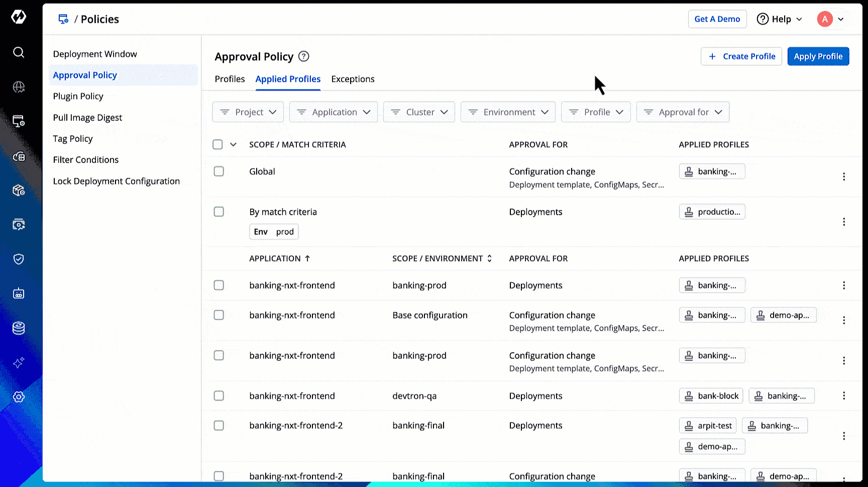868x487 pixels.
Task: Open the shield security icon in sidebar
Action: 19,259
